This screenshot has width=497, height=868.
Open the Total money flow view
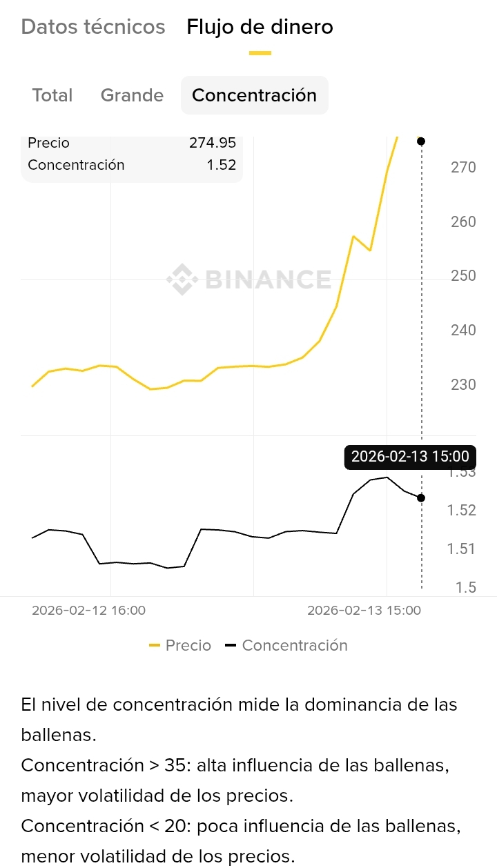(x=52, y=95)
